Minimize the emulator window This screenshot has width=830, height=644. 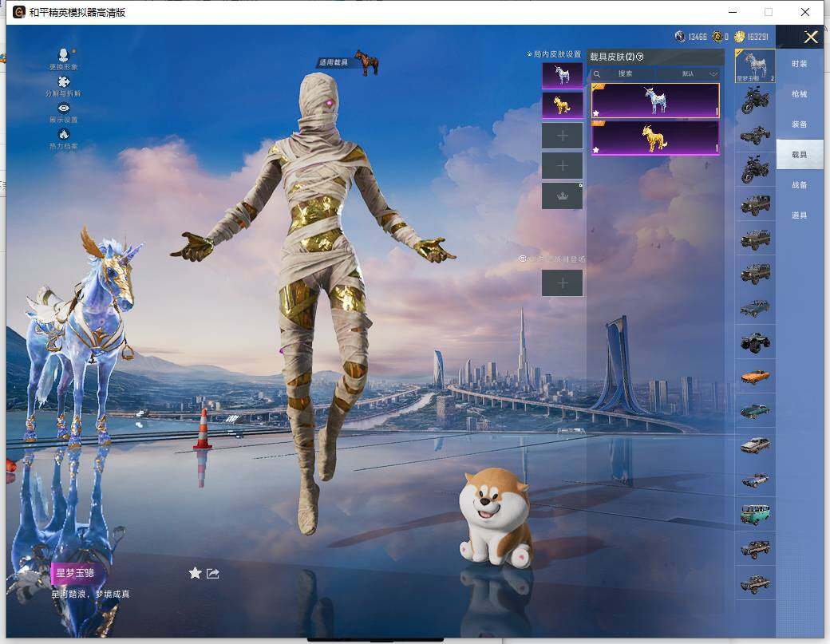click(x=733, y=12)
